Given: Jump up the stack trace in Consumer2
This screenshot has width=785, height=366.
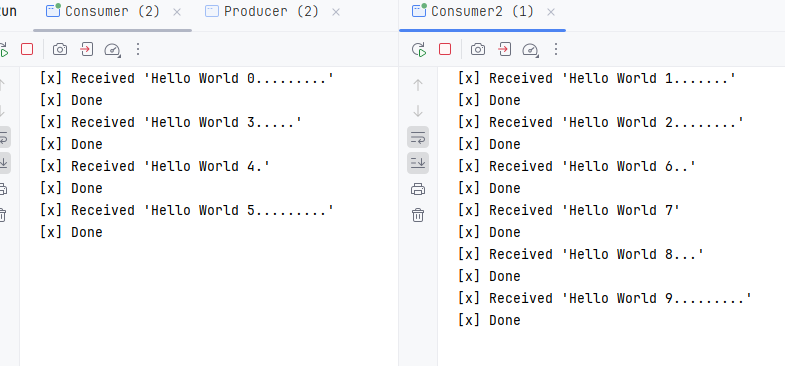Looking at the screenshot, I should (x=418, y=85).
